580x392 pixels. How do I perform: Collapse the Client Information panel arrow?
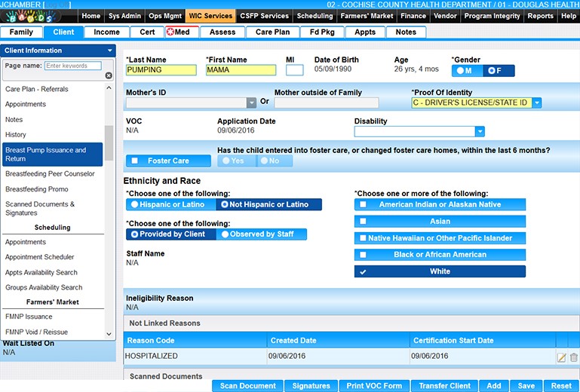click(x=108, y=51)
